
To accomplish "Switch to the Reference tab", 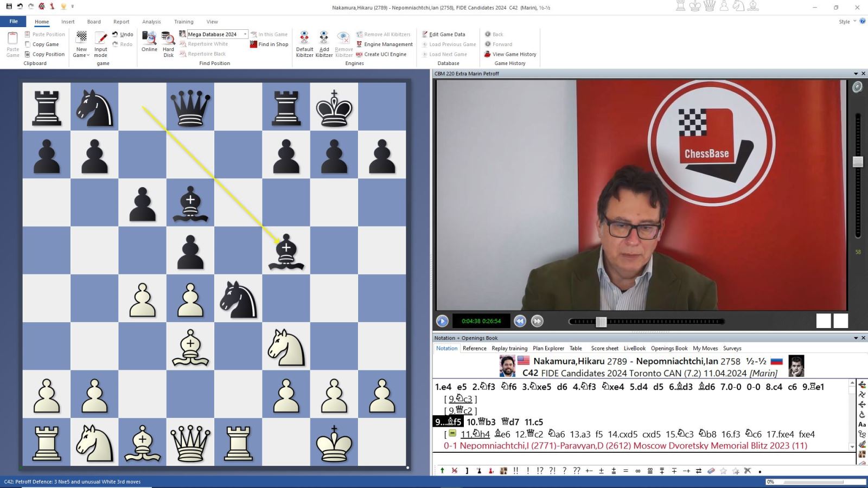I will pyautogui.click(x=475, y=348).
